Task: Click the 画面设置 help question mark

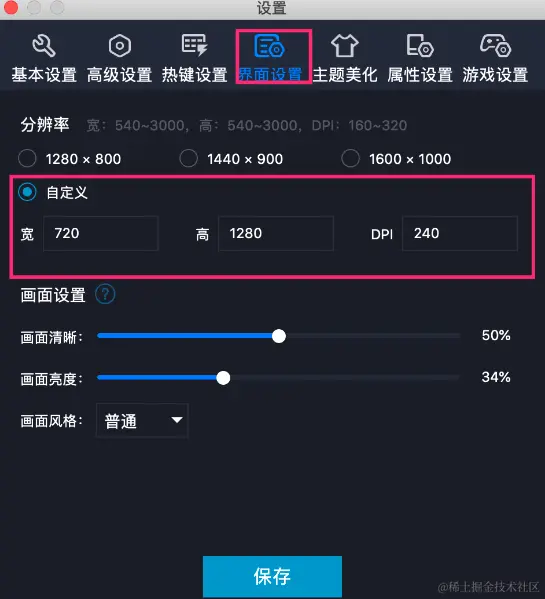Action: point(105,295)
